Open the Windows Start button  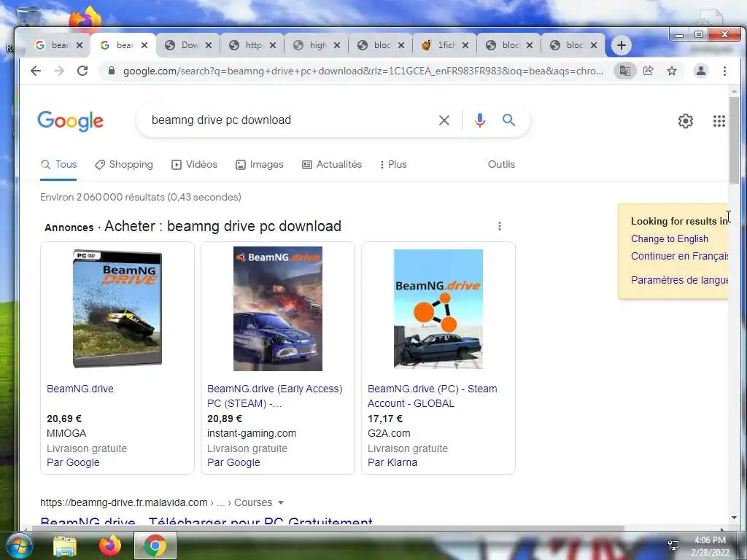18,545
